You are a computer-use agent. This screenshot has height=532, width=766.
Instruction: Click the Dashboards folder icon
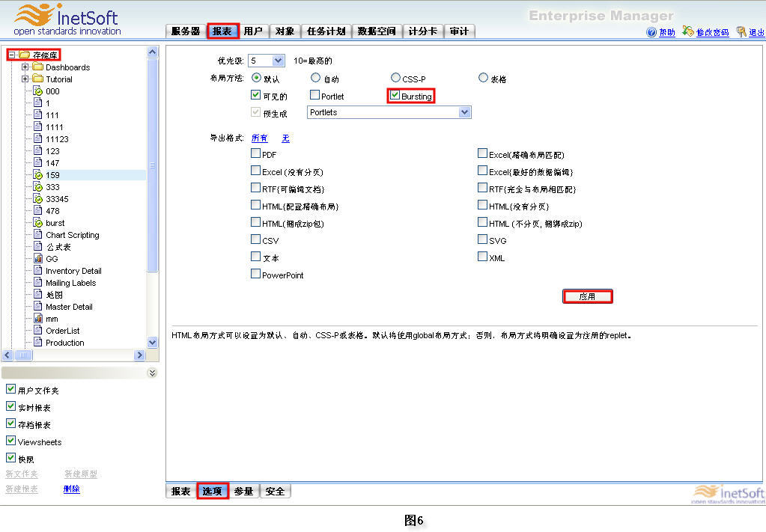[x=38, y=67]
